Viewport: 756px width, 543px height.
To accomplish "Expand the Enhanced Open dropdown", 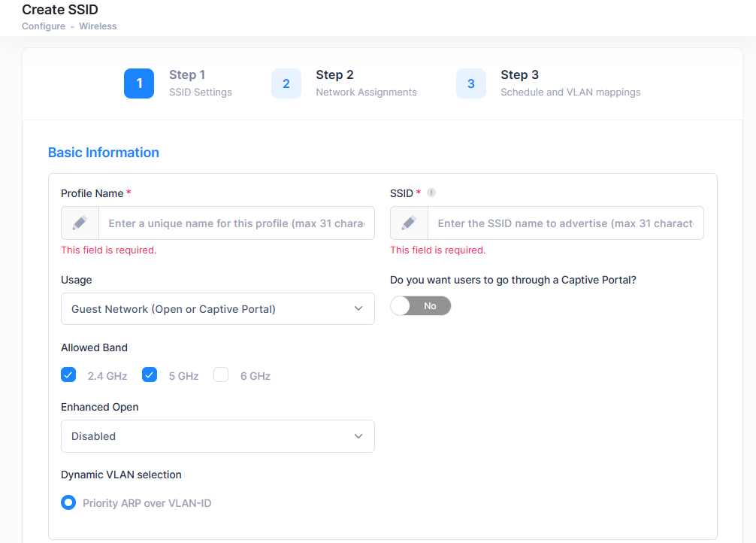I will pos(217,436).
